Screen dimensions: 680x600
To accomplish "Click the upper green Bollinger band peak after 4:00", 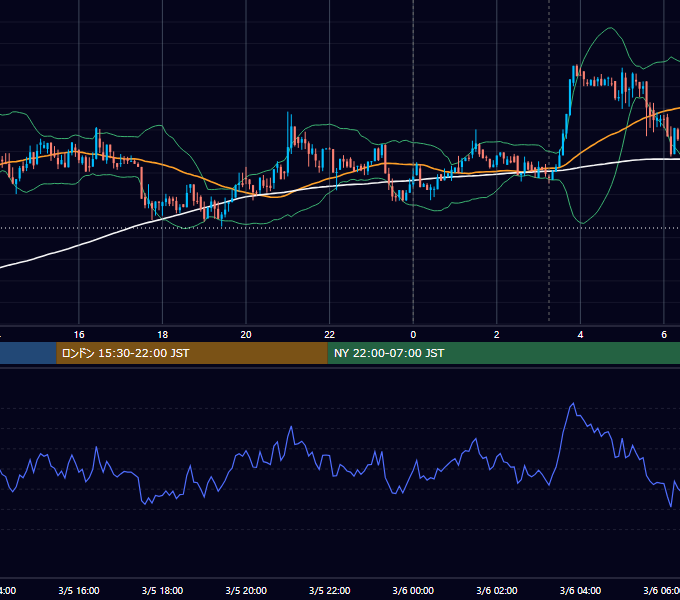I will (611, 28).
